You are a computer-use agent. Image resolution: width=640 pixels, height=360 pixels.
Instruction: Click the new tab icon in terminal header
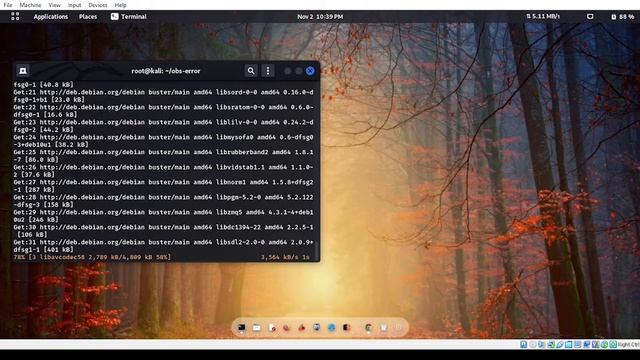(23, 71)
